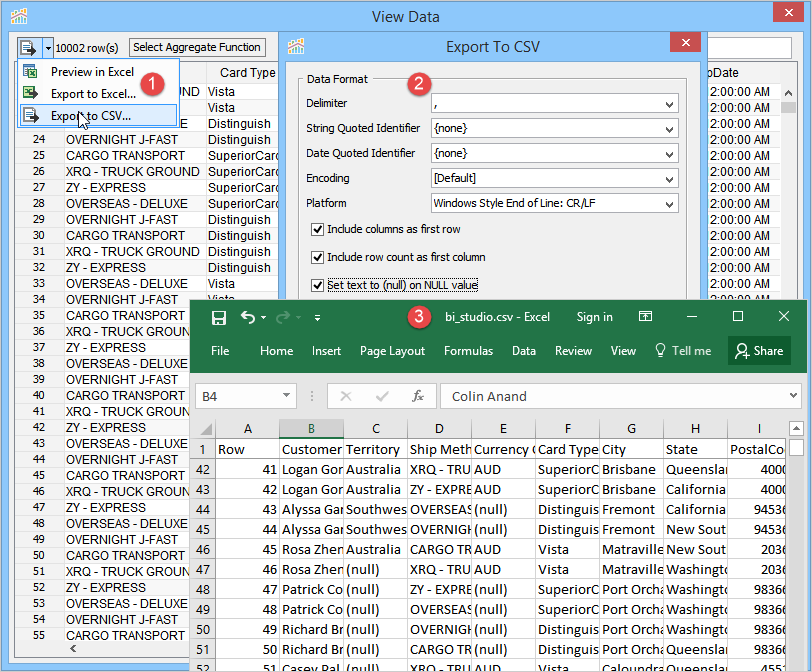
Task: Choose Export to Excel... menu entry
Action: 93,94
